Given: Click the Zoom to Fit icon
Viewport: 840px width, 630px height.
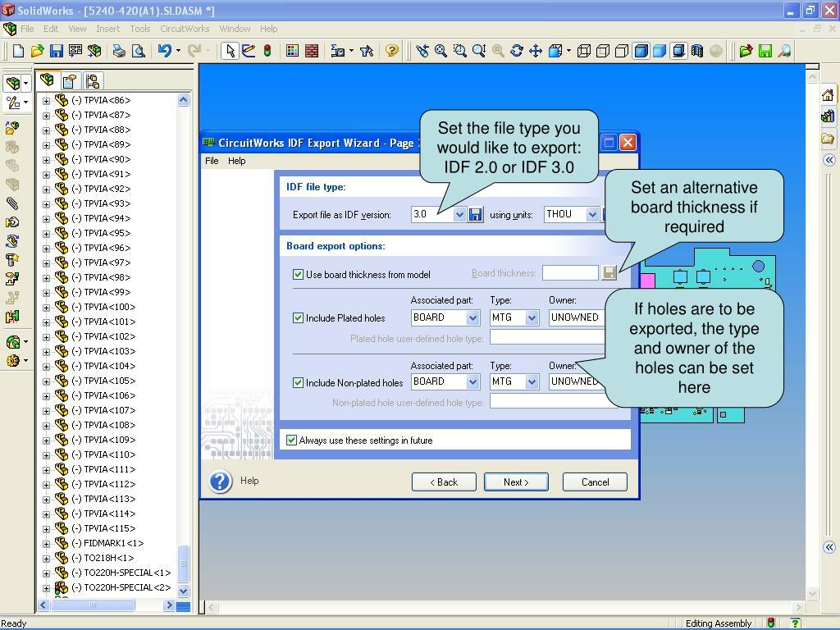Looking at the screenshot, I should click(x=441, y=51).
